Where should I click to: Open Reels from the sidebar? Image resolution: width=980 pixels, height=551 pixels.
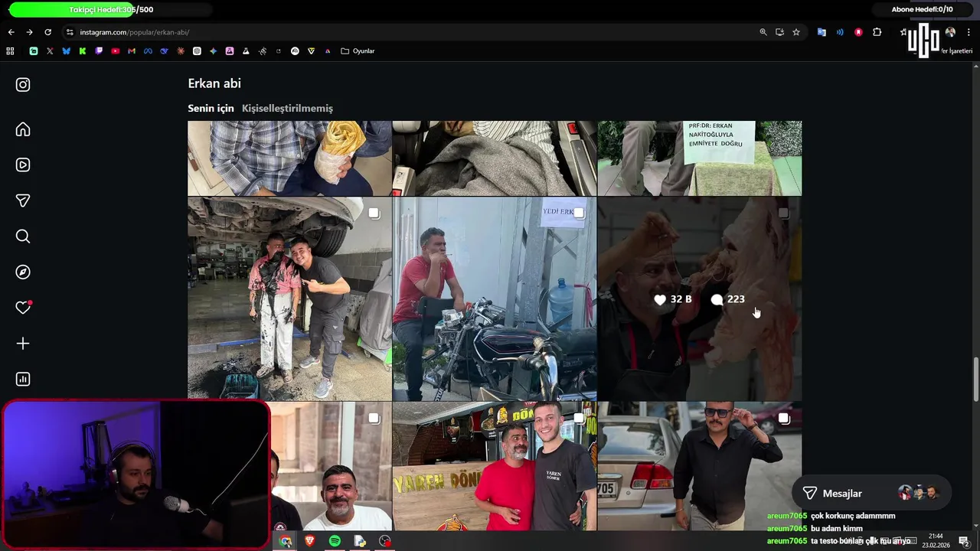pos(23,165)
